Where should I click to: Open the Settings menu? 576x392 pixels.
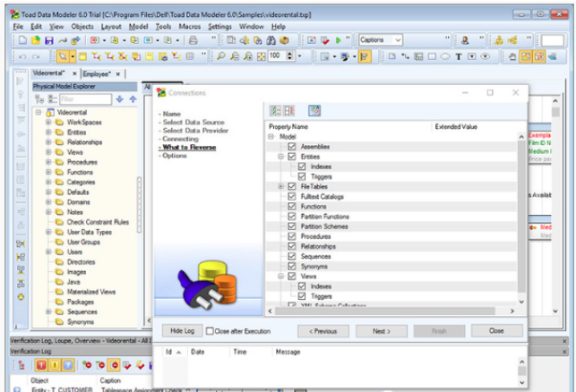tap(219, 27)
